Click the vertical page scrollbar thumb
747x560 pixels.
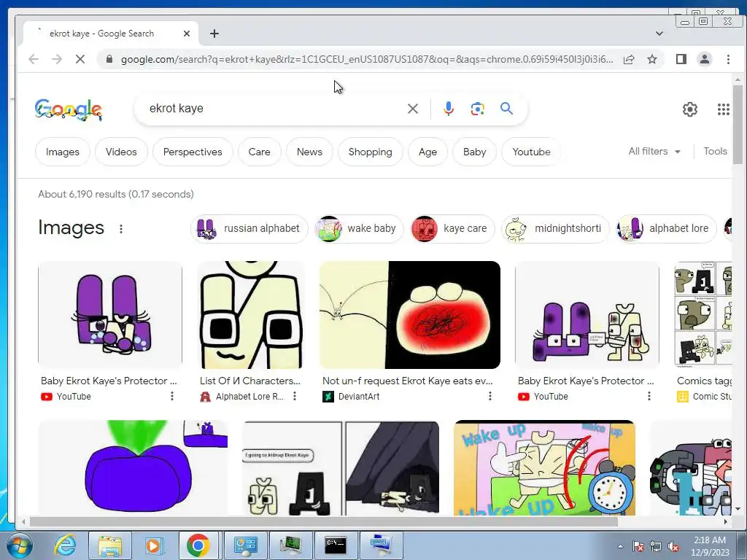click(x=738, y=125)
